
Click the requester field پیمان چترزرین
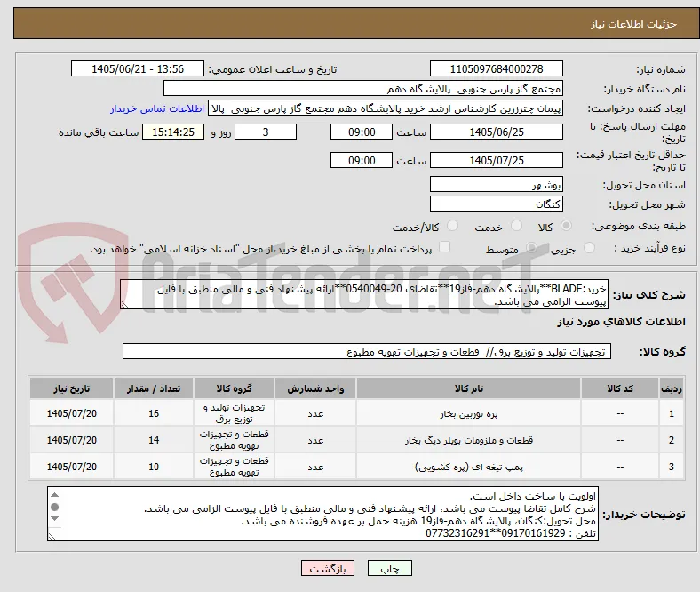(386, 108)
